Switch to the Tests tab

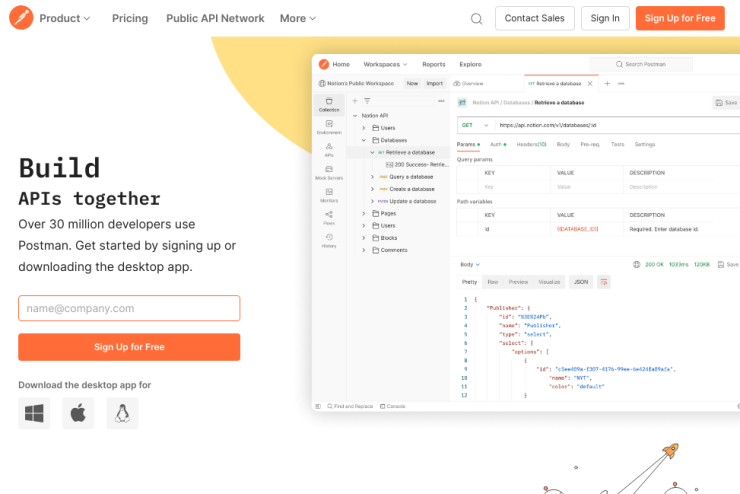pos(617,144)
